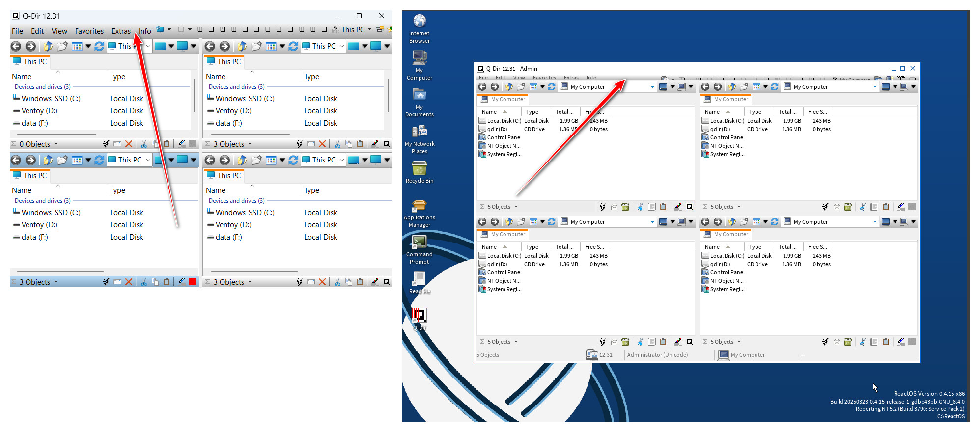
Task: Go back in the upper-left This PC pane
Action: pos(16,46)
